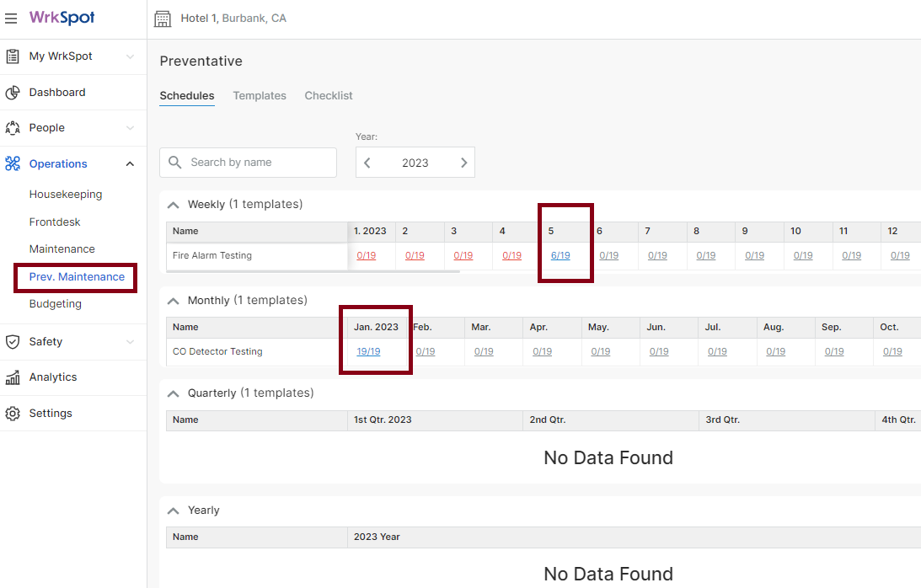The image size is (921, 588).
Task: Open the Analytics chart icon
Action: click(12, 377)
